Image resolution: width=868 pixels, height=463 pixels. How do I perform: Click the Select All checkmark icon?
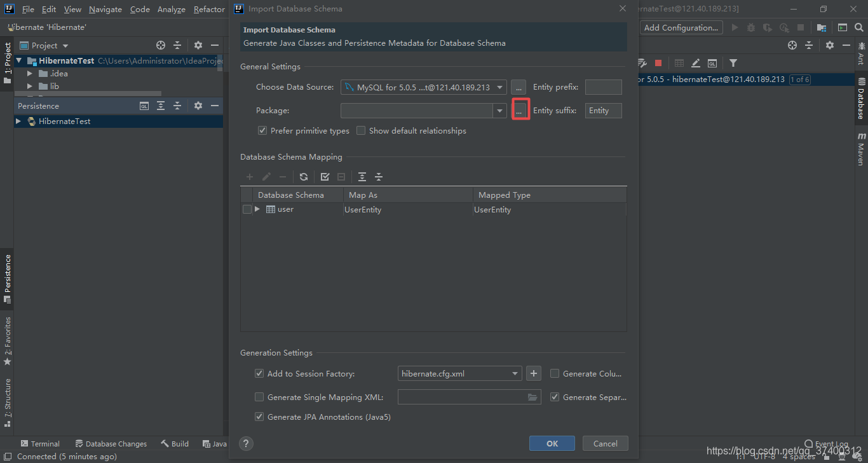point(325,177)
